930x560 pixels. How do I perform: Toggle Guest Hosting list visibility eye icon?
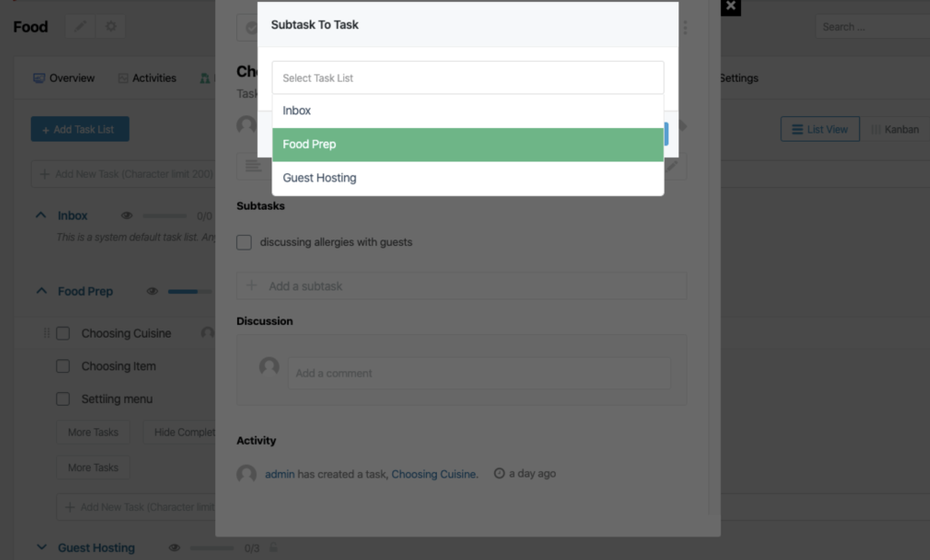174,547
